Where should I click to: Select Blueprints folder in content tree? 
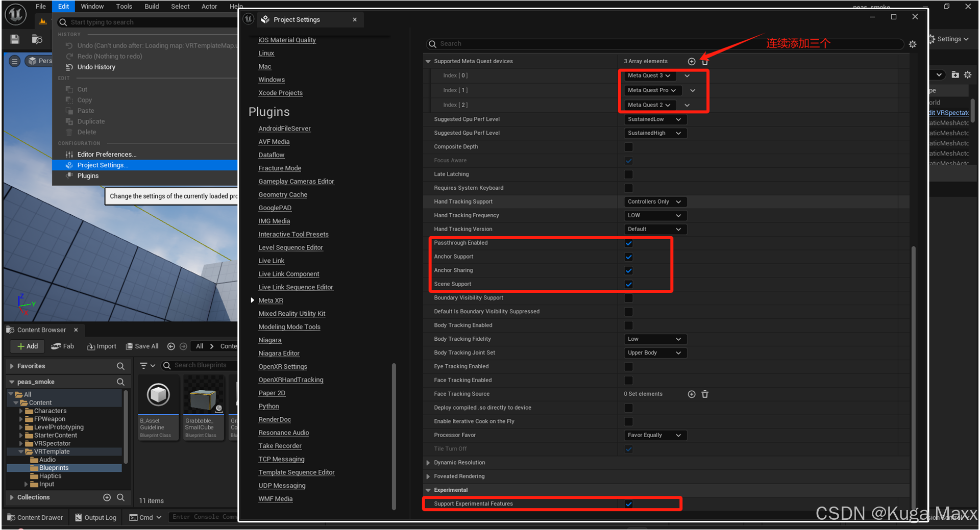54,468
